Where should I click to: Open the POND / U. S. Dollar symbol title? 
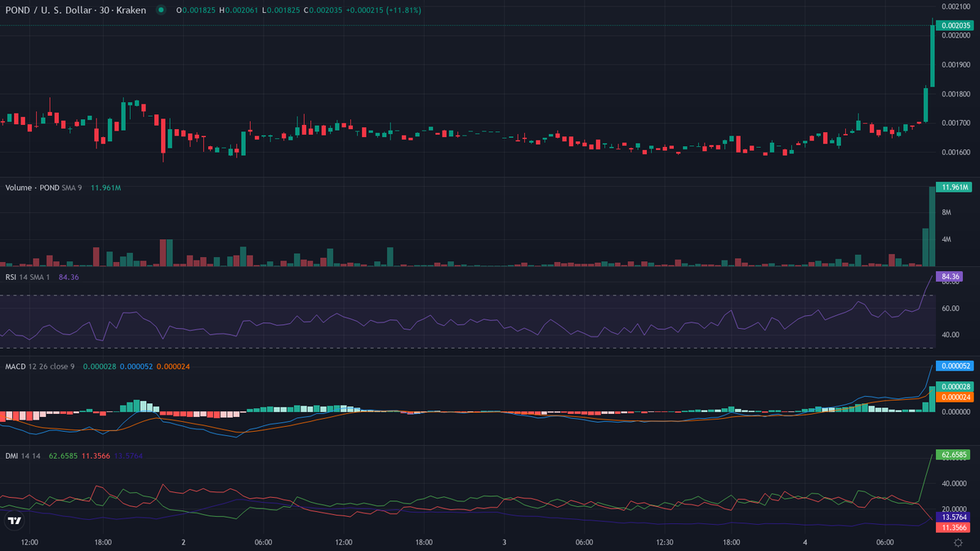(x=76, y=10)
